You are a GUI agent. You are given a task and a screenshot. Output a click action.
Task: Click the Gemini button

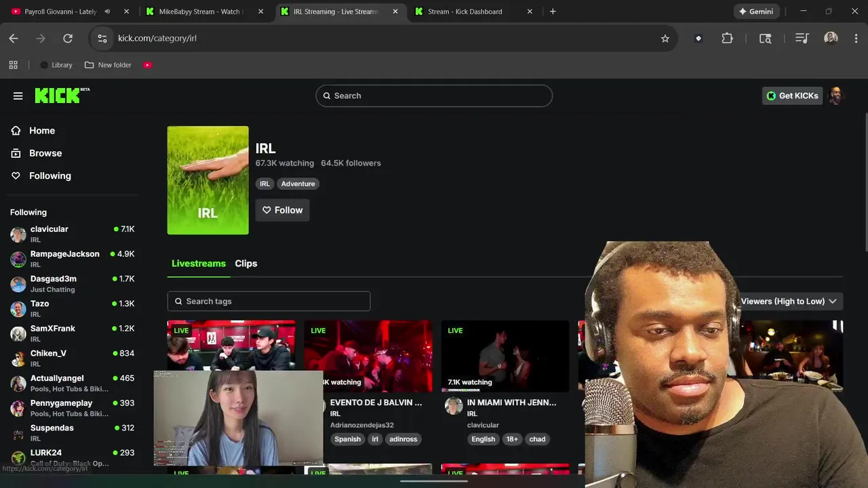coord(756,12)
